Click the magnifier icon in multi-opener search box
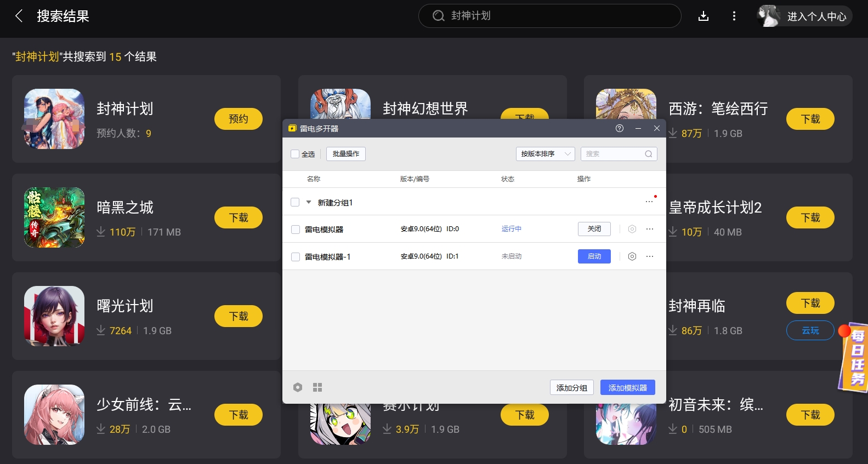868x464 pixels. pos(649,154)
